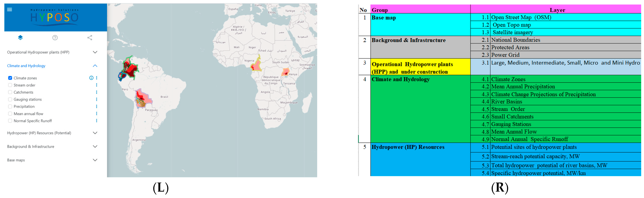
Task: Click the share icon
Action: [x=90, y=38]
